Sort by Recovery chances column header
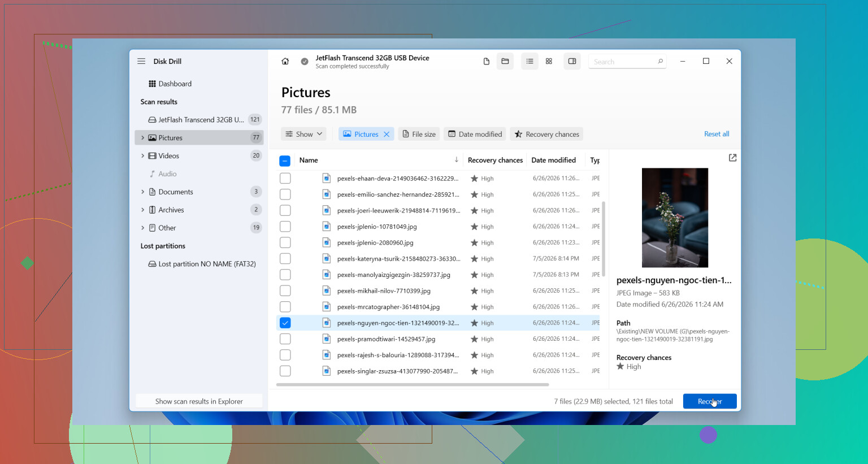Viewport: 868px width, 464px height. point(495,160)
